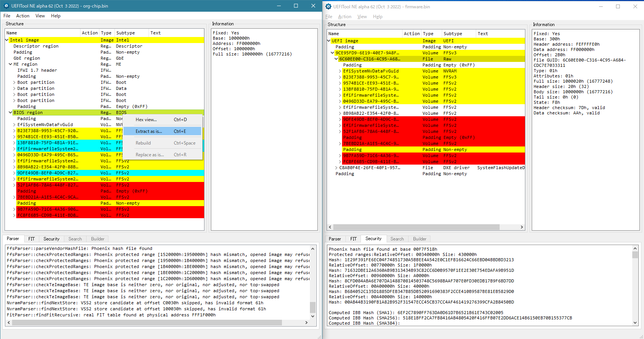Viewport: 644px width, 339px height.
Task: Open View menu in firmware.bin window
Action: pos(362,17)
